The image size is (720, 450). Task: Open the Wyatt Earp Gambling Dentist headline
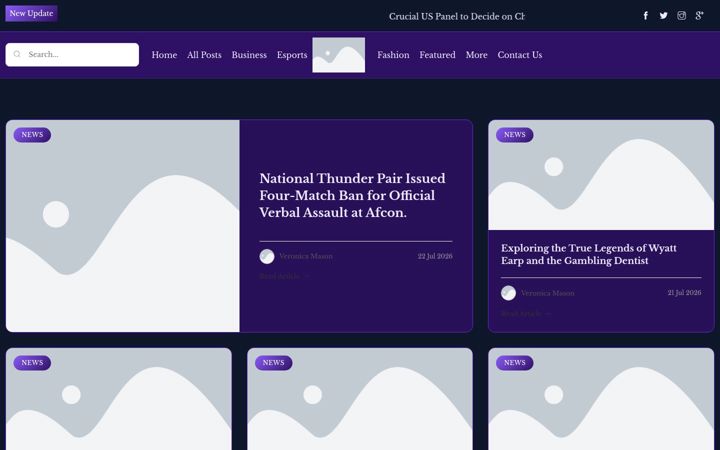589,254
